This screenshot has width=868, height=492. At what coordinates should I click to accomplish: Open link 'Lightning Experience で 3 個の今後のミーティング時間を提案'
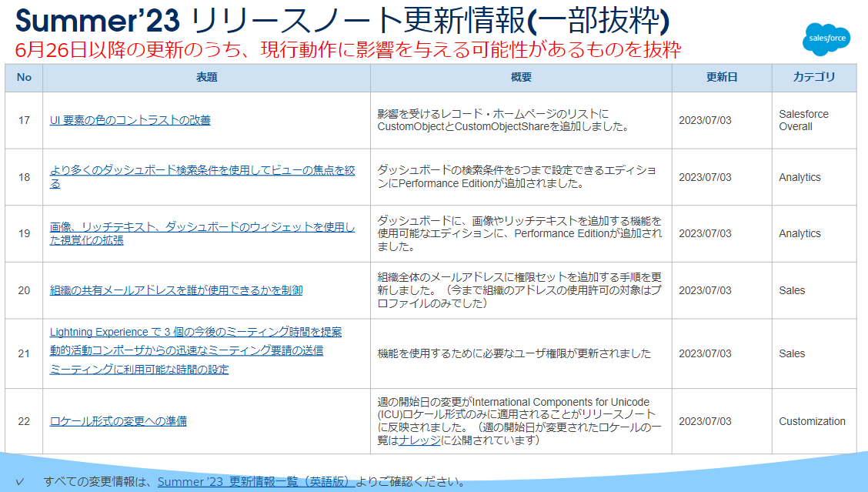coord(195,332)
